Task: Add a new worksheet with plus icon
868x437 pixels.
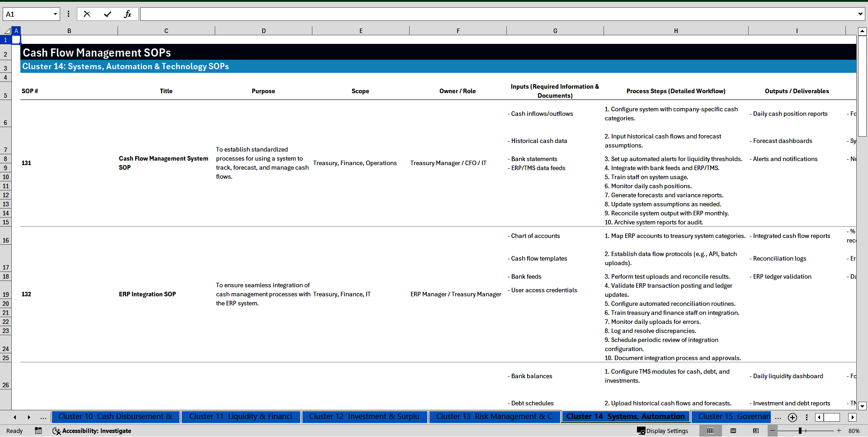Action: pos(792,418)
